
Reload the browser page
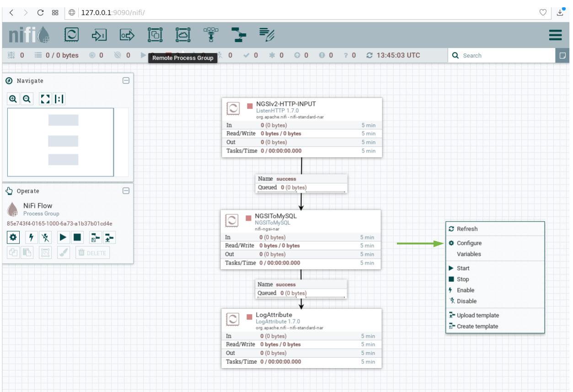(x=40, y=12)
